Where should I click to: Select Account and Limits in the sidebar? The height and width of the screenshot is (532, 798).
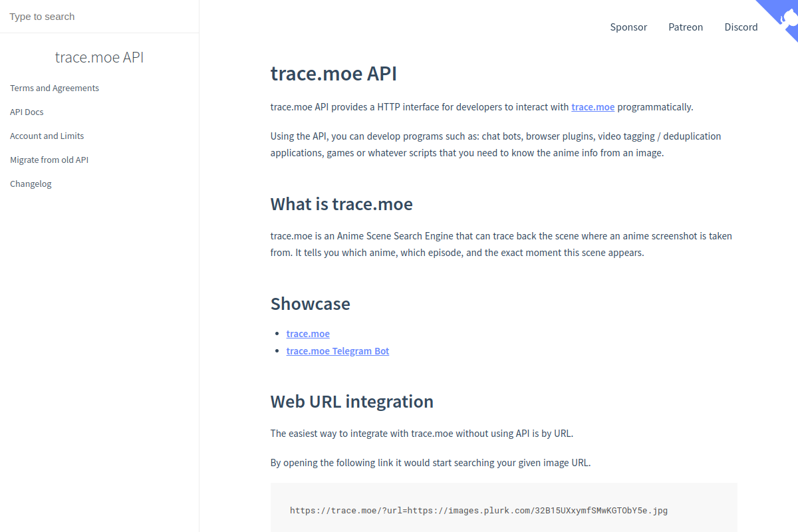click(47, 136)
